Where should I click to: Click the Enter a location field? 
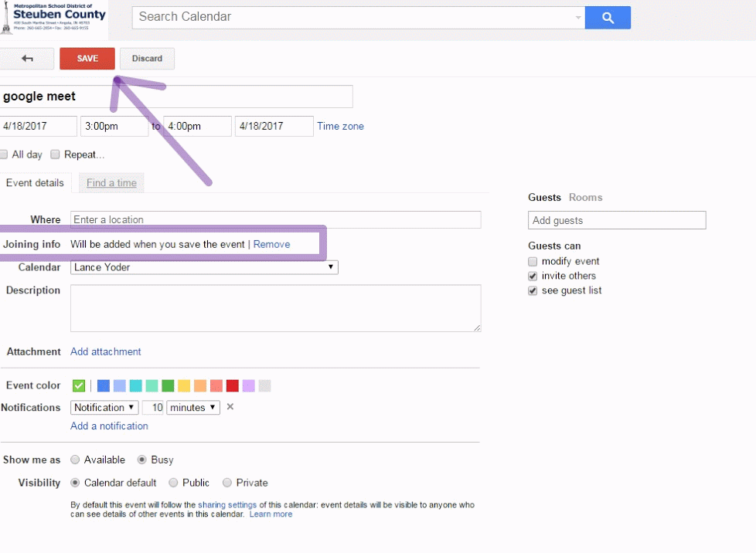tap(275, 219)
